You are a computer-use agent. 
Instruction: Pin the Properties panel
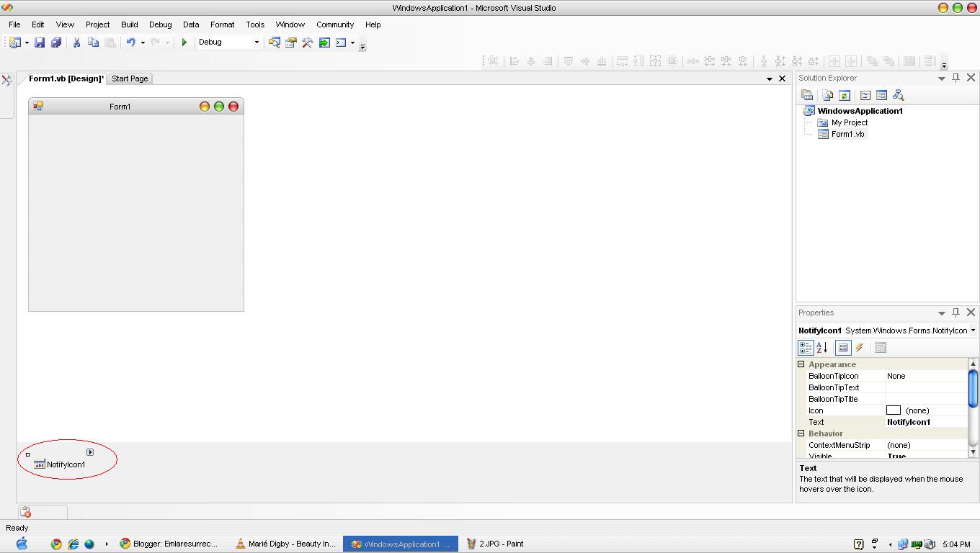pyautogui.click(x=956, y=313)
